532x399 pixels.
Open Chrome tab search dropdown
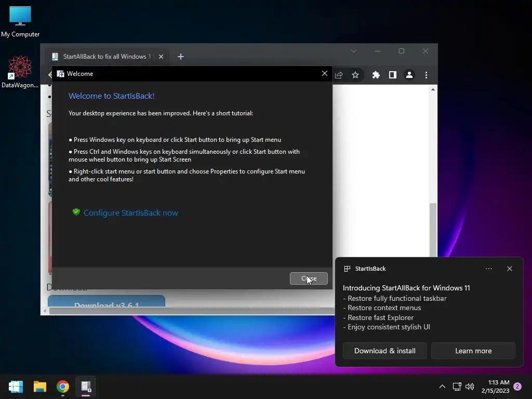pyautogui.click(x=354, y=51)
